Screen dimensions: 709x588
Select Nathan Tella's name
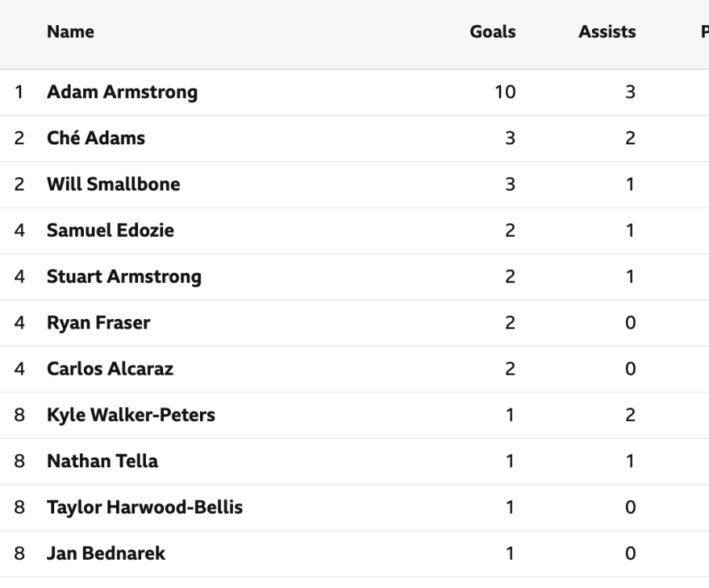coord(102,461)
